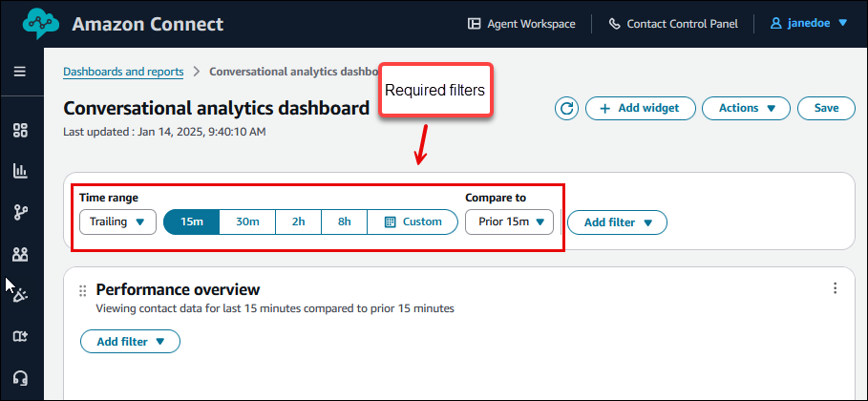Expand the Trailing time range dropdown

pyautogui.click(x=117, y=222)
